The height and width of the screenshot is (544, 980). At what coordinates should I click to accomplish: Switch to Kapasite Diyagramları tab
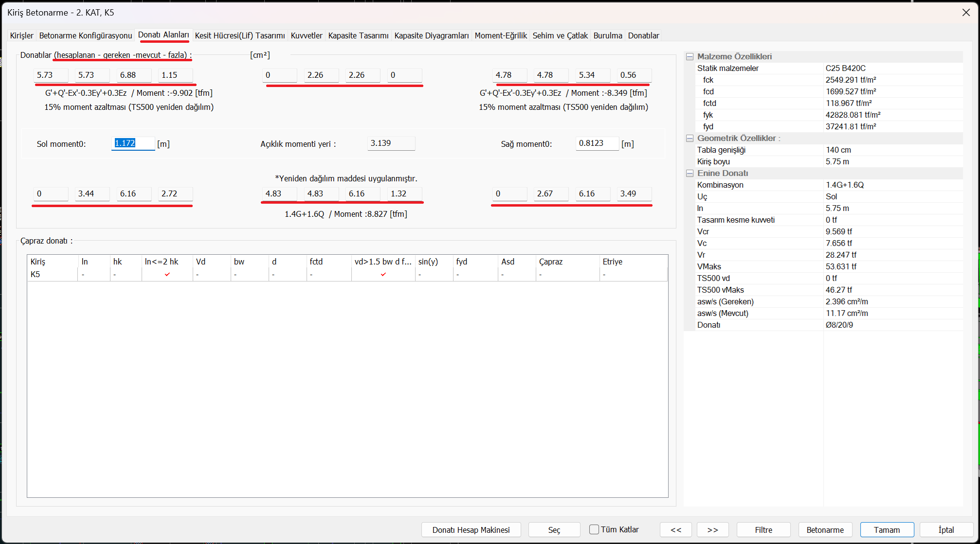coord(431,35)
